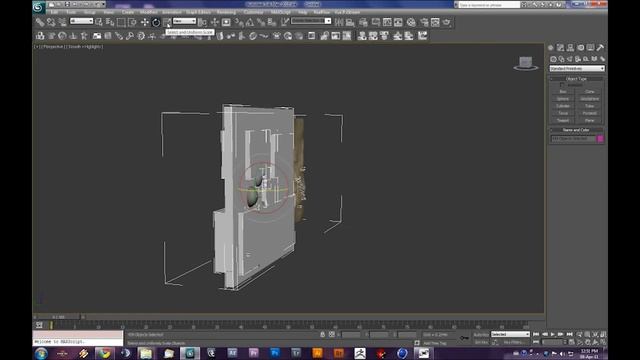Viewport: 640px width, 360px height.
Task: Open the Rendering menu
Action: (x=226, y=12)
